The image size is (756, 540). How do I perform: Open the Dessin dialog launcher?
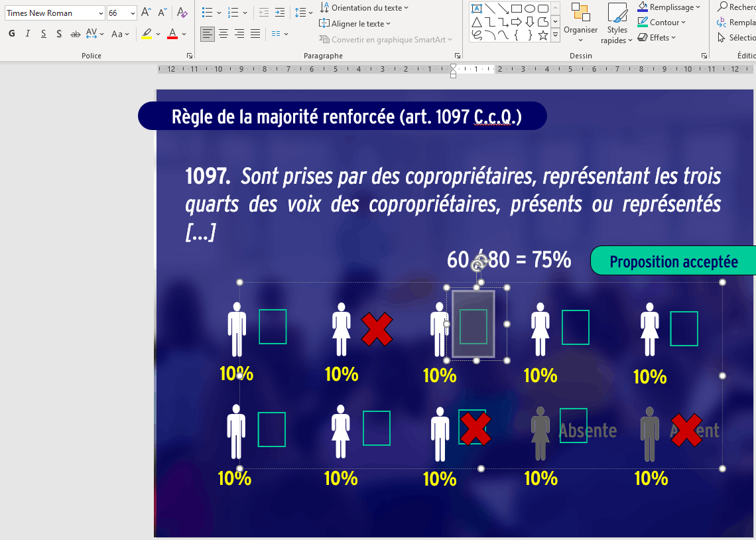coord(704,56)
